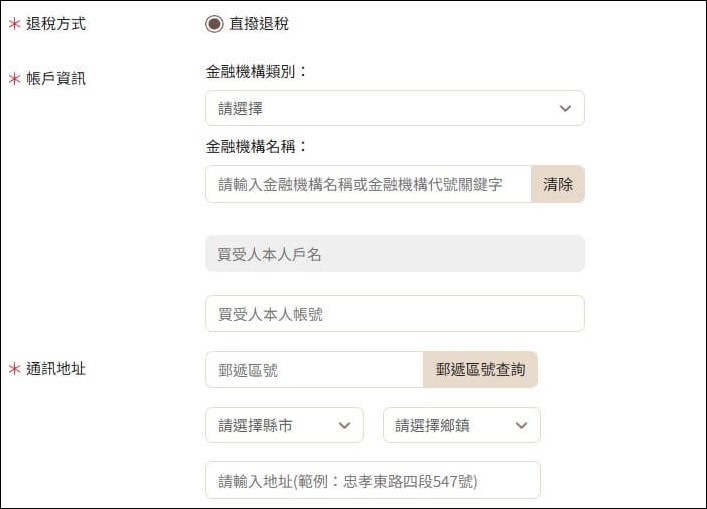This screenshot has width=707, height=509.
Task: Click the 買受人本人戶名 field
Action: (394, 254)
